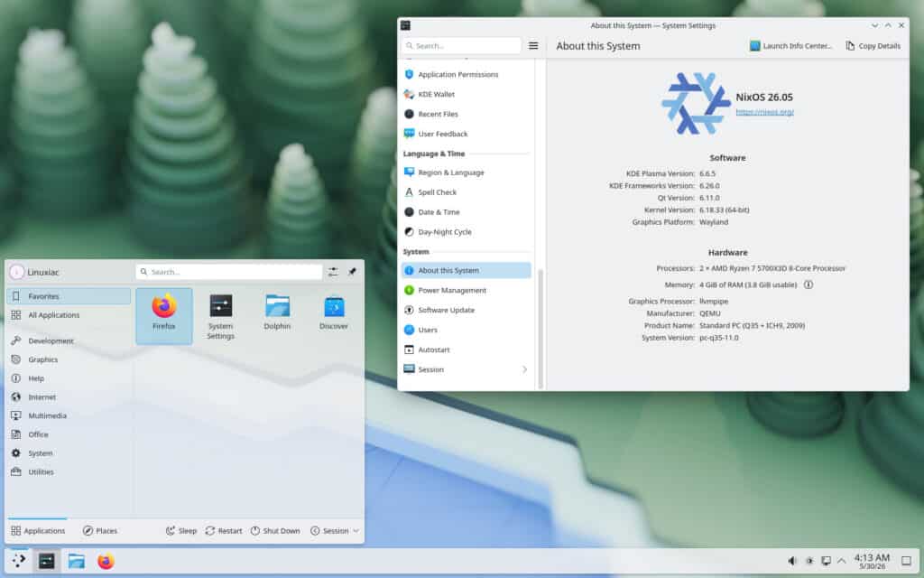Viewport: 924px width, 578px height.
Task: Open Dolphin file manager from taskbar
Action: tap(76, 561)
